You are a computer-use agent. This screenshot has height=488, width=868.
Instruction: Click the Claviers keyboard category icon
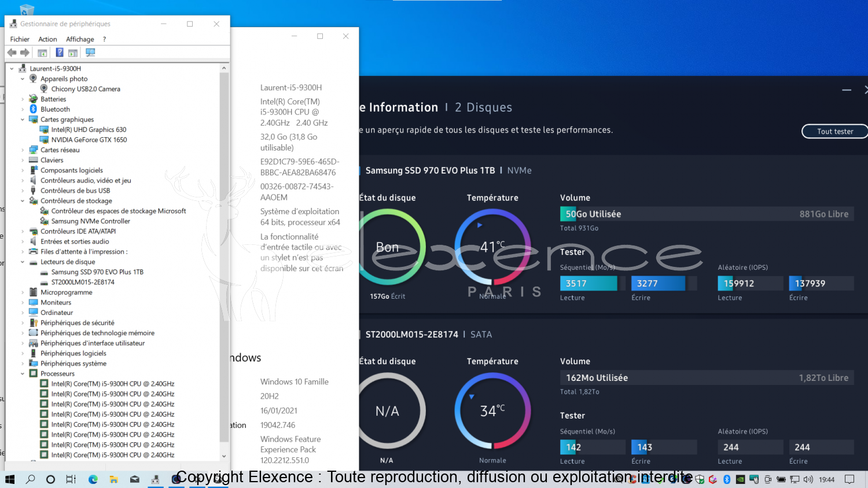coord(34,160)
